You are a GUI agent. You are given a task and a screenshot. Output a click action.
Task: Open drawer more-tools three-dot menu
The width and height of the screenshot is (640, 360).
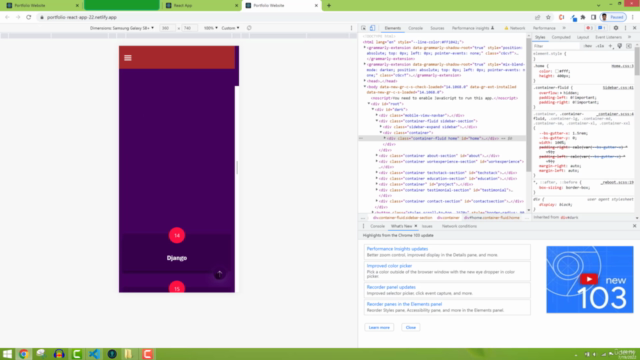(363, 226)
